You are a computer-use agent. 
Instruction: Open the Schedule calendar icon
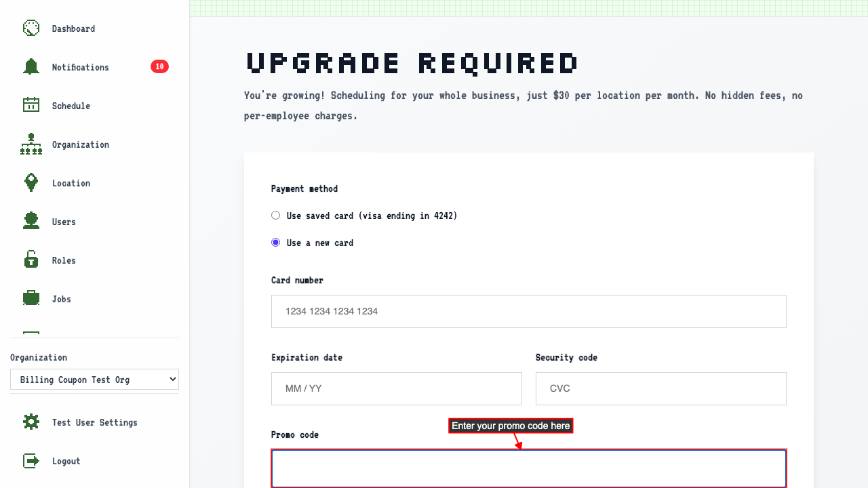click(x=31, y=105)
